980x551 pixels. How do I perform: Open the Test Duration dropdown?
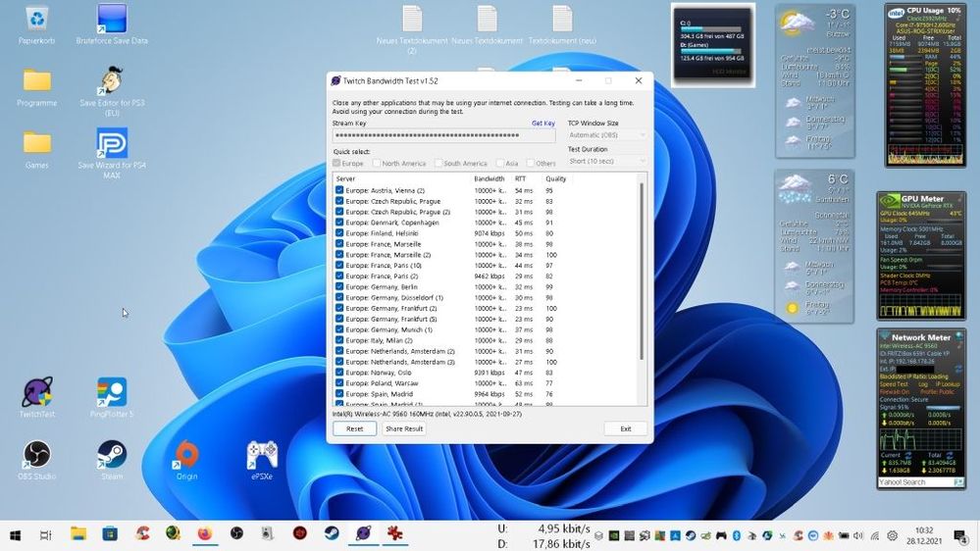pos(607,161)
